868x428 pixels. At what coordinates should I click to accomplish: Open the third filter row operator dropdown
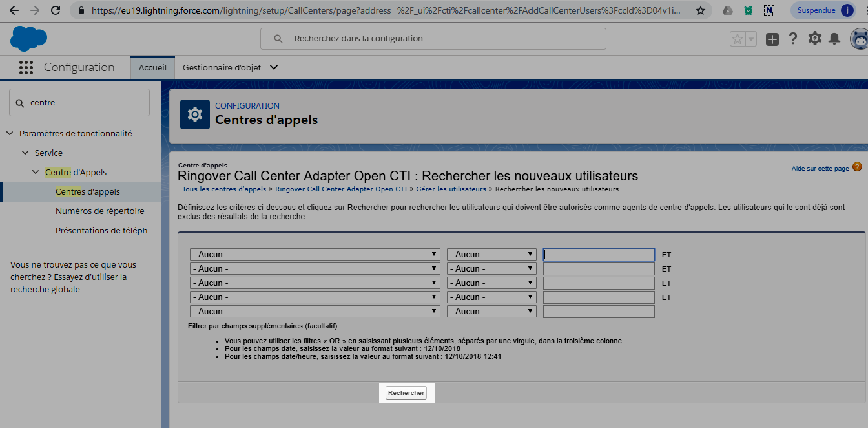pyautogui.click(x=491, y=283)
